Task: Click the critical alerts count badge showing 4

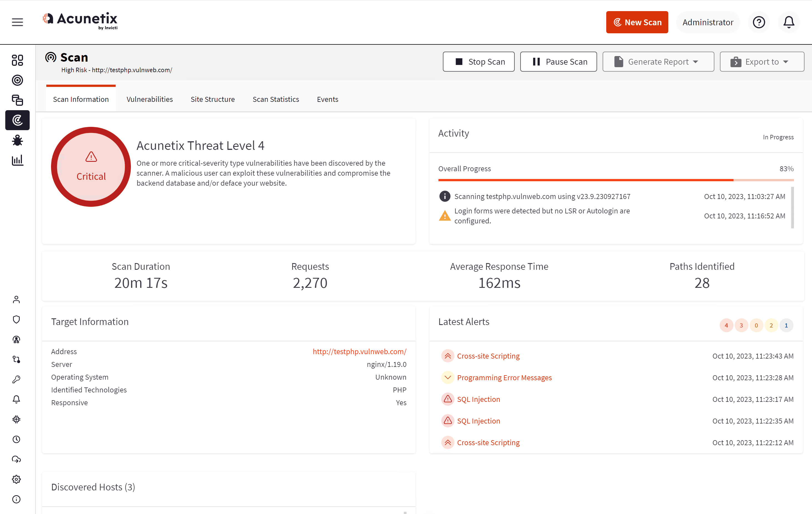Action: click(x=726, y=325)
